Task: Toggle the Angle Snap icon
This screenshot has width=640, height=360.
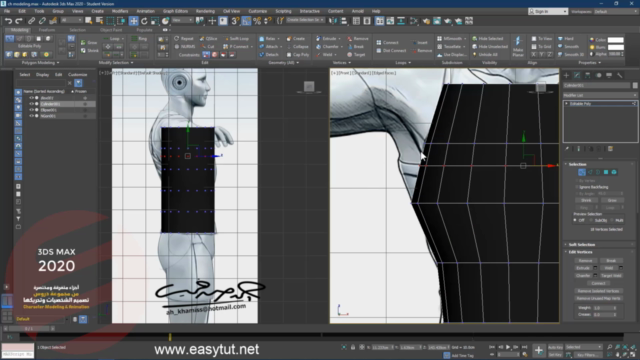Action: [246, 20]
